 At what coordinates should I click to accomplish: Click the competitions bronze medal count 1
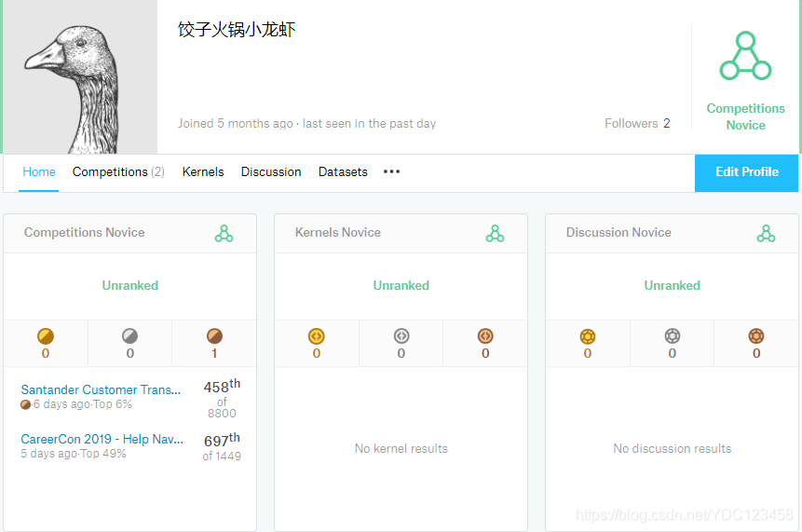tap(214, 353)
